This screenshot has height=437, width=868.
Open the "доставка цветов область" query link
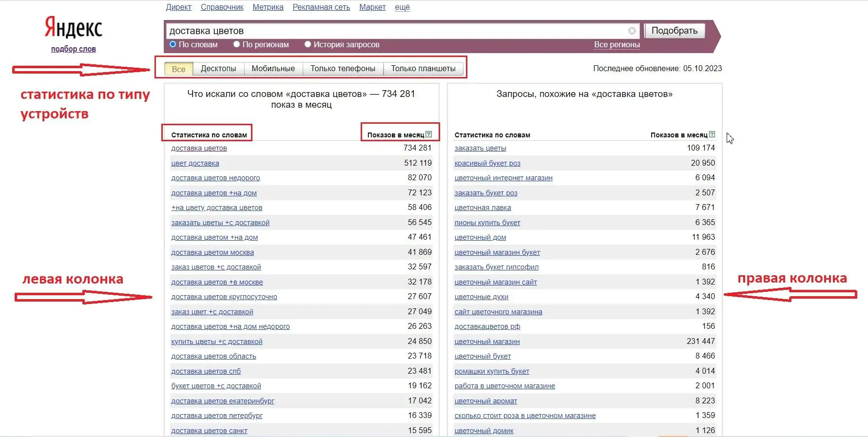pos(213,356)
